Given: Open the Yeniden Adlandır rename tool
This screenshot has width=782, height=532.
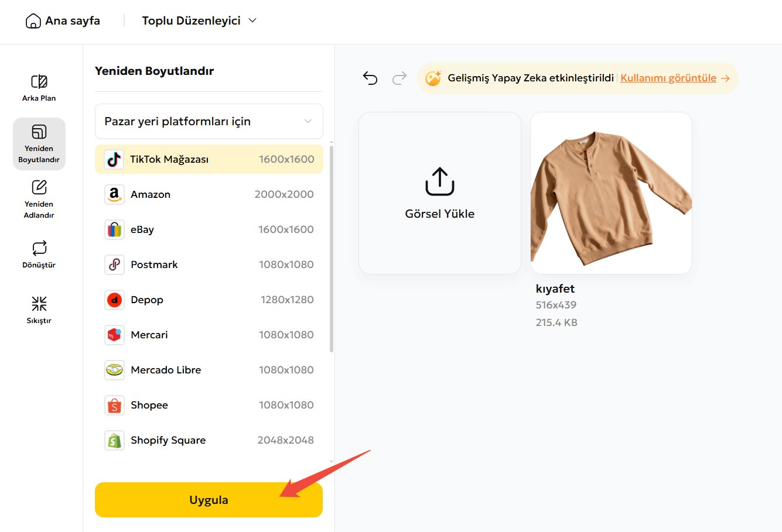Looking at the screenshot, I should pos(39,199).
